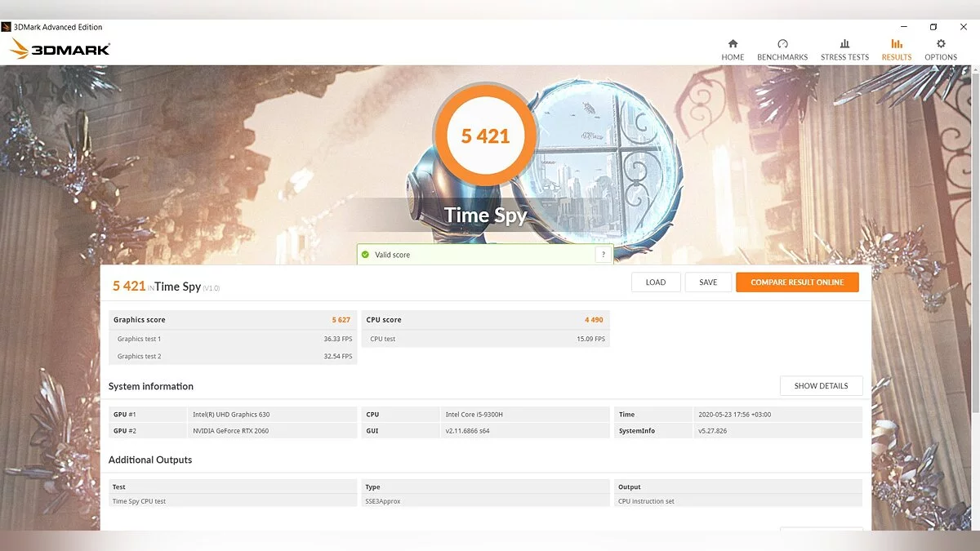Click the question mark help button

[x=604, y=255]
